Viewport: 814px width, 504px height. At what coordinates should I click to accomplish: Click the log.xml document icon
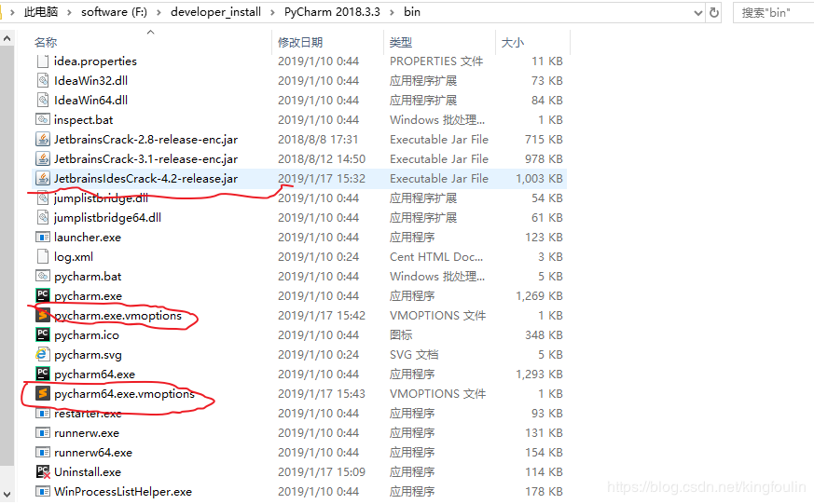click(x=43, y=257)
